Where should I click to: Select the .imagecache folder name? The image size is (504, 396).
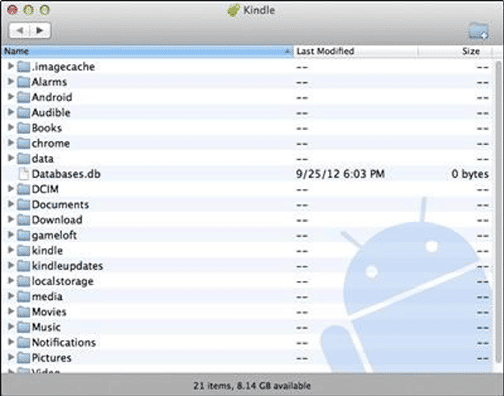[63, 67]
